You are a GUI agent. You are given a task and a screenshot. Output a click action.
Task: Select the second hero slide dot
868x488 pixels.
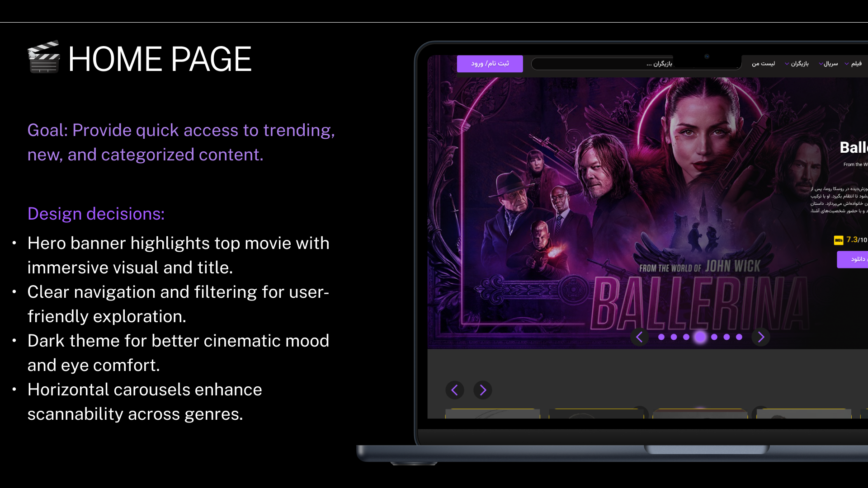(x=674, y=337)
